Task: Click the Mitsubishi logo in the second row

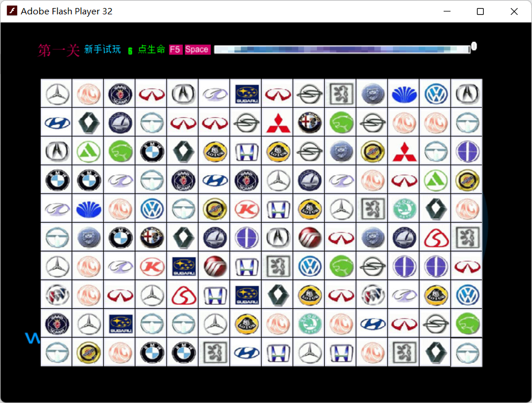Action: (x=278, y=122)
